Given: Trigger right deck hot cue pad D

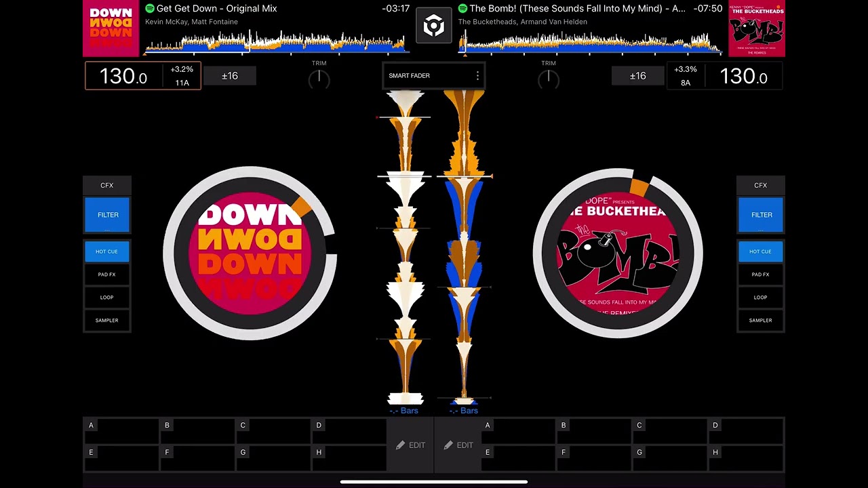Looking at the screenshot, I should point(747,431).
